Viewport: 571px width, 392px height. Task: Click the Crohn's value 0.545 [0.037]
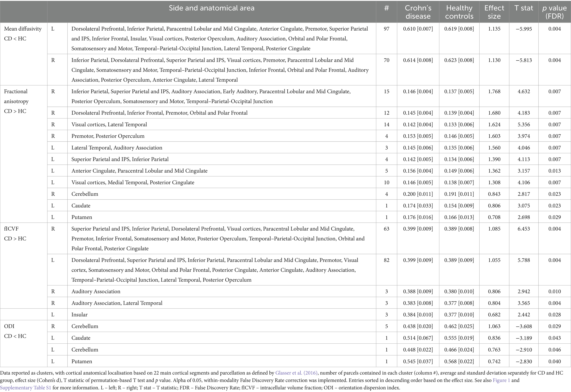[418, 362]
